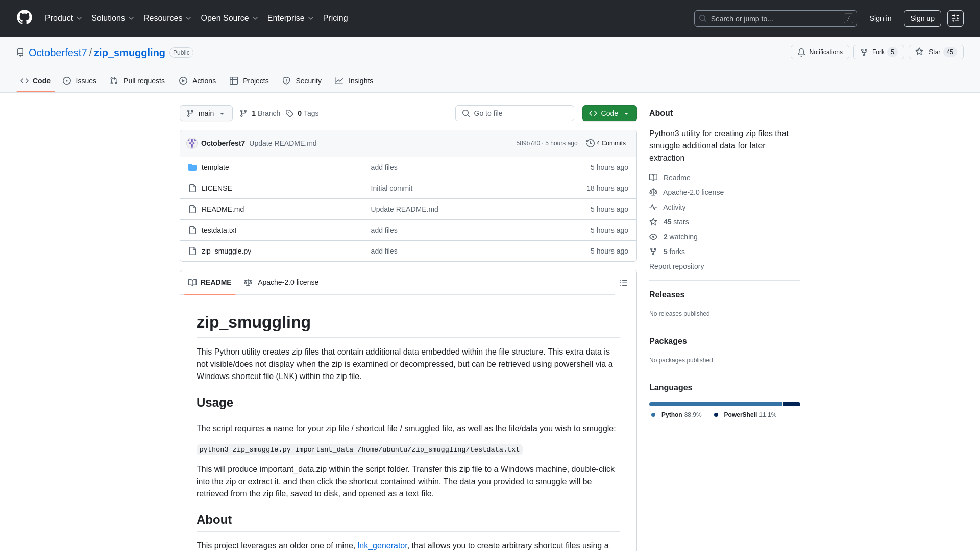This screenshot has width=980, height=551.
Task: Fork the repository
Action: (x=878, y=52)
